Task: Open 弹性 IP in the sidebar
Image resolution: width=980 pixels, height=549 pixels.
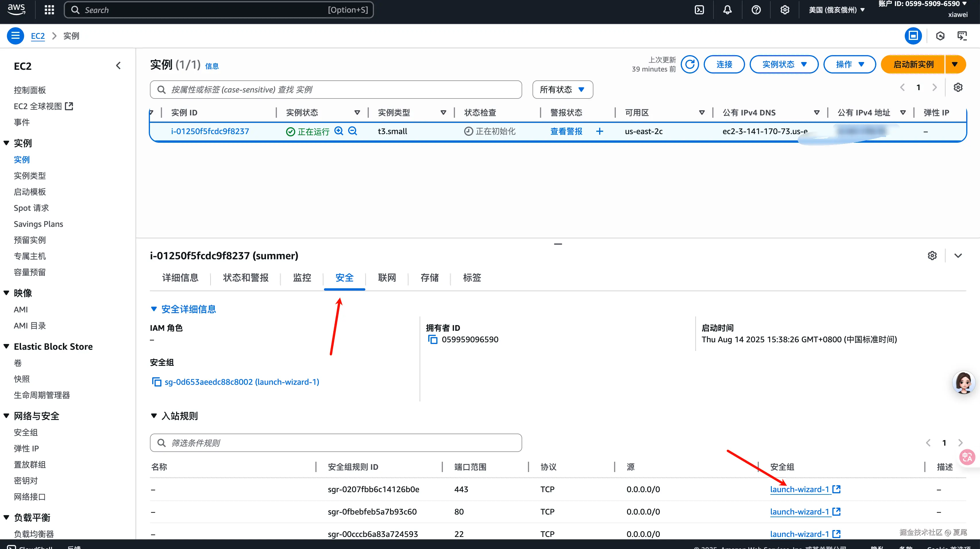Action: pos(26,448)
